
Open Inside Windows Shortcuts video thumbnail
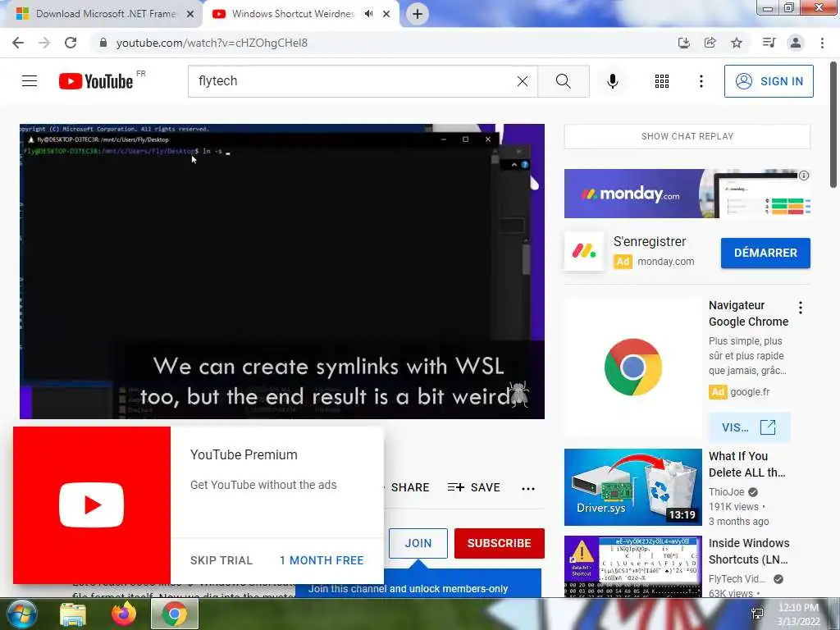tap(632, 566)
